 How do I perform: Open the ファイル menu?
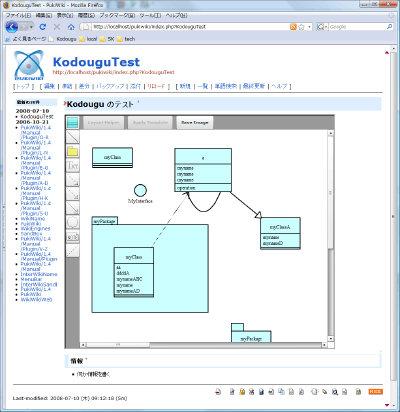[x=18, y=15]
